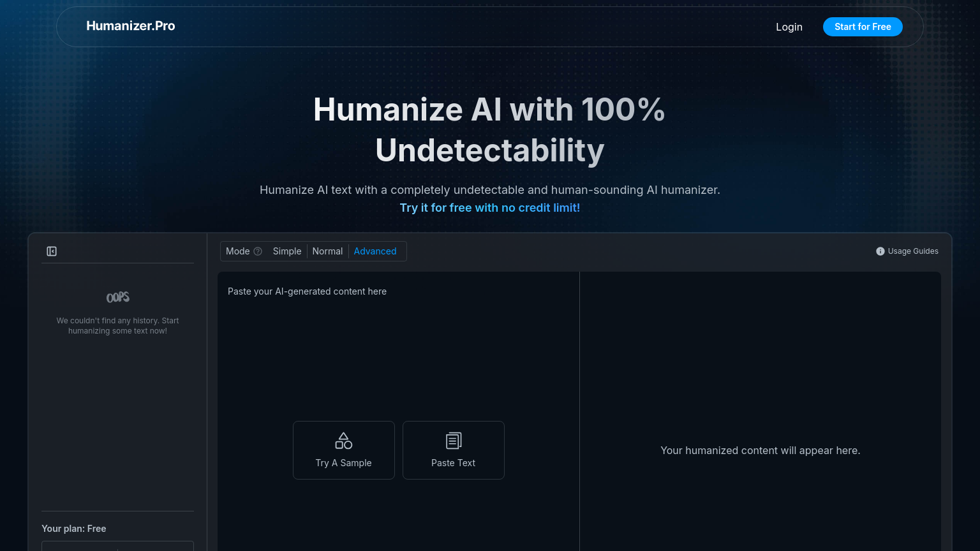The image size is (980, 551).
Task: Click the beaker icon above Try A Sample
Action: click(343, 440)
